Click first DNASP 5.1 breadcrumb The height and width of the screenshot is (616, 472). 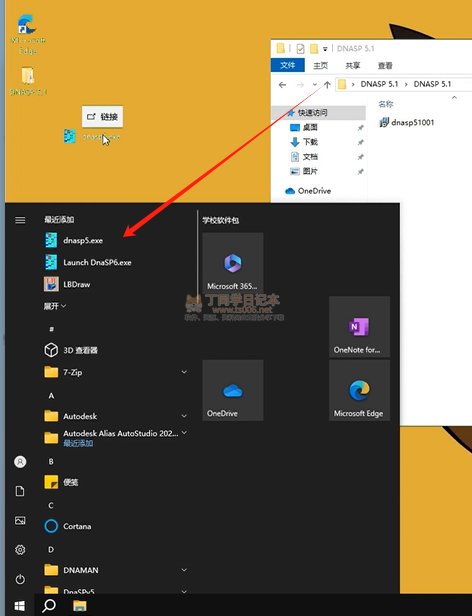379,84
